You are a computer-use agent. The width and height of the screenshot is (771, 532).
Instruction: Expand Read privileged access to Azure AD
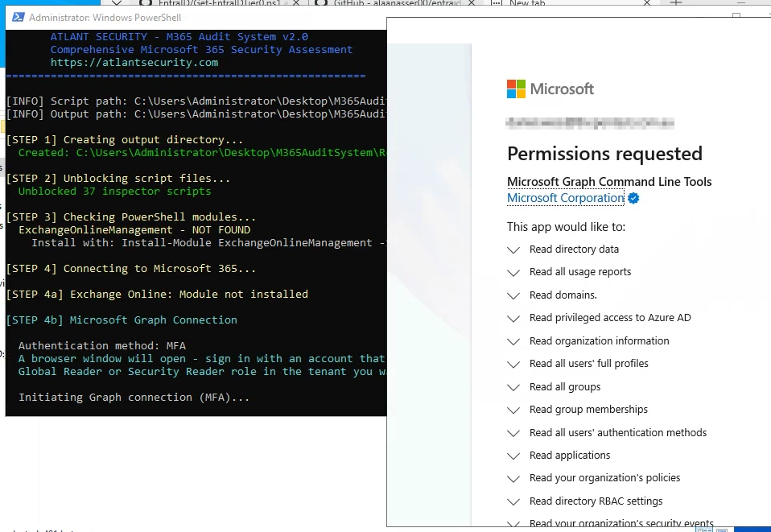click(513, 318)
